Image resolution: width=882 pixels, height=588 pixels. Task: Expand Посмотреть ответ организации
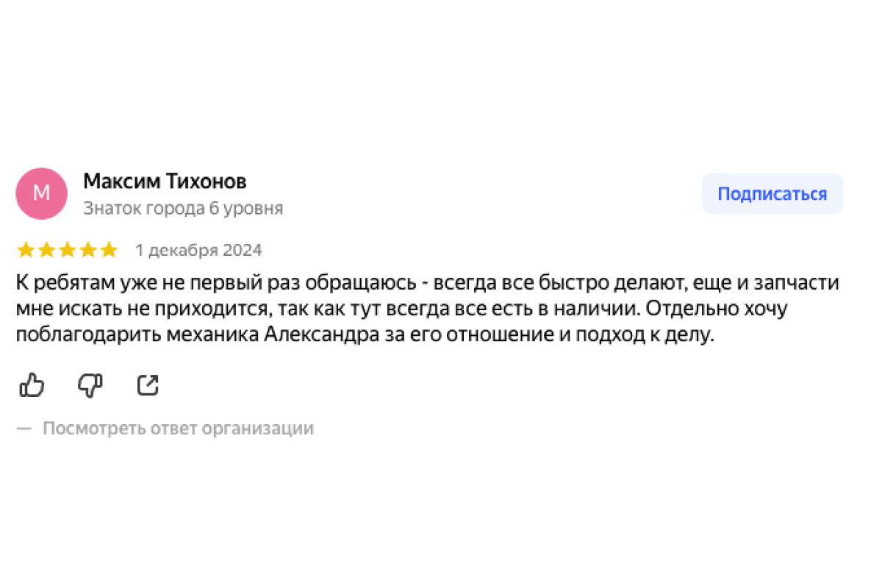[x=178, y=429]
